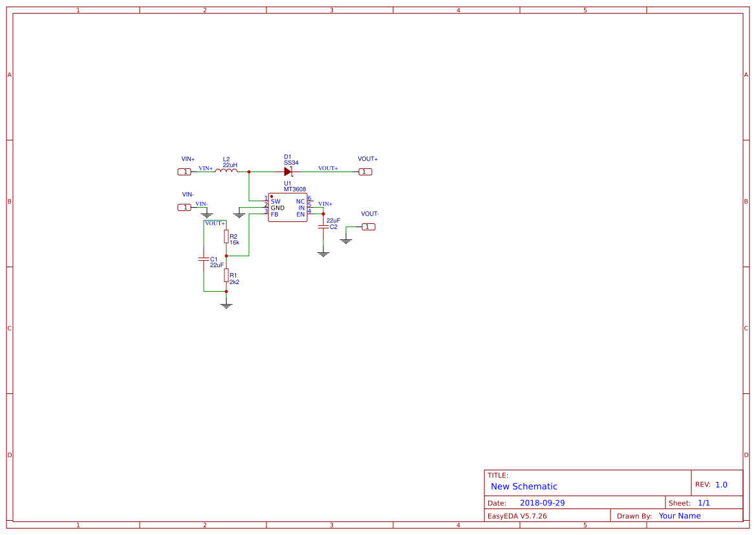Select the C1 22uF capacitor symbol
This screenshot has height=535, width=756.
point(204,260)
